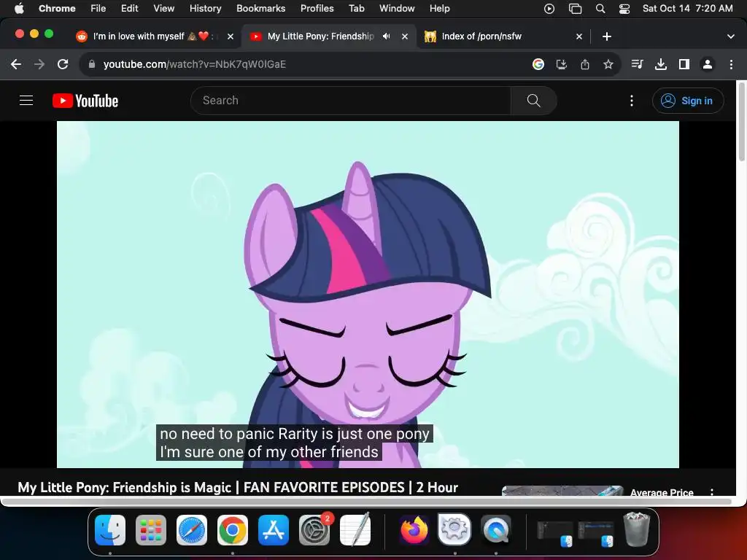Open Launchpad from the Dock

tap(151, 530)
